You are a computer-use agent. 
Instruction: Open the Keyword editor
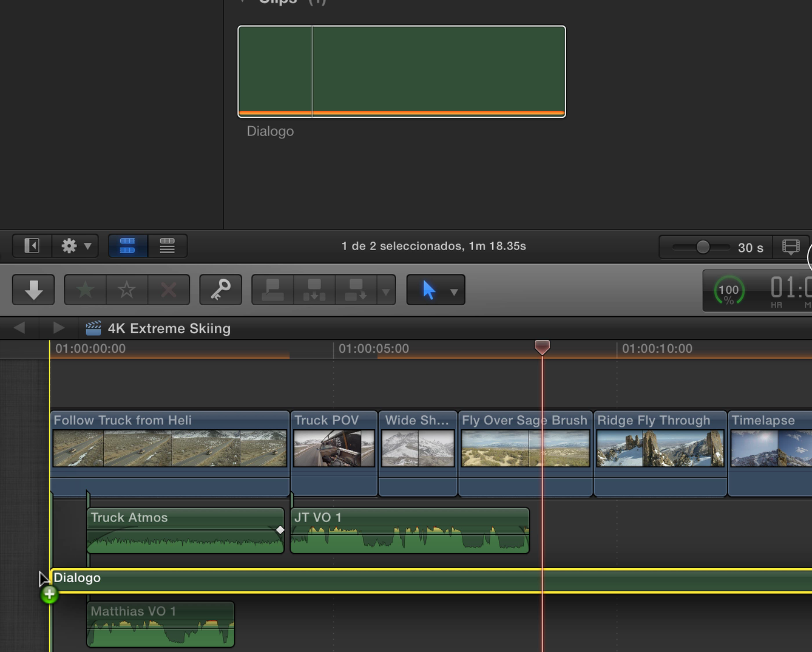(x=220, y=290)
